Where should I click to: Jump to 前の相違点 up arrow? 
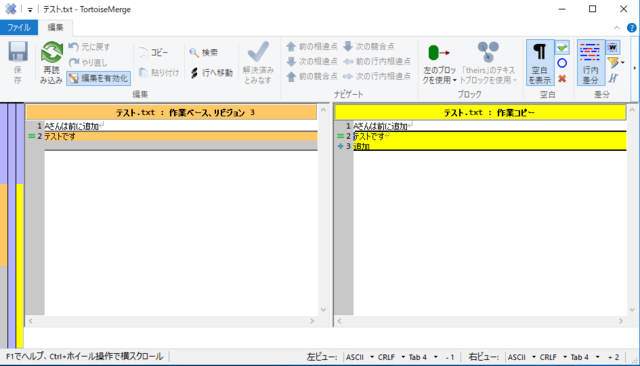tap(312, 46)
